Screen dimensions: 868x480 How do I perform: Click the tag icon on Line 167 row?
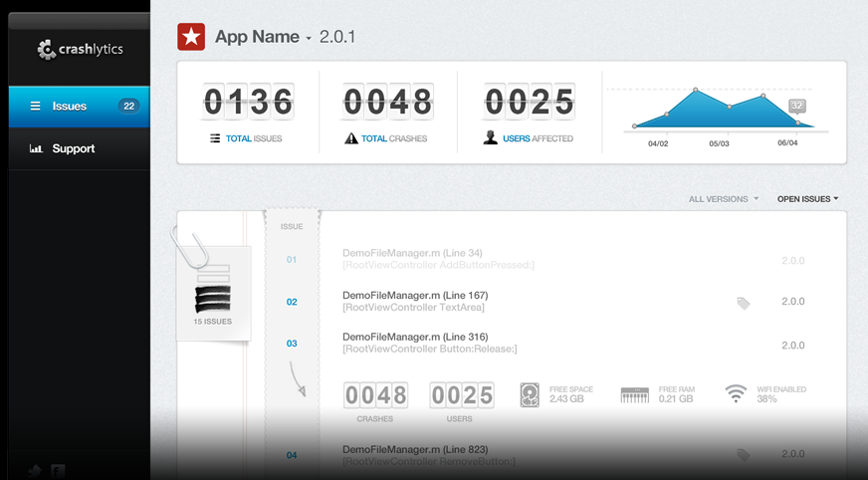(x=744, y=303)
